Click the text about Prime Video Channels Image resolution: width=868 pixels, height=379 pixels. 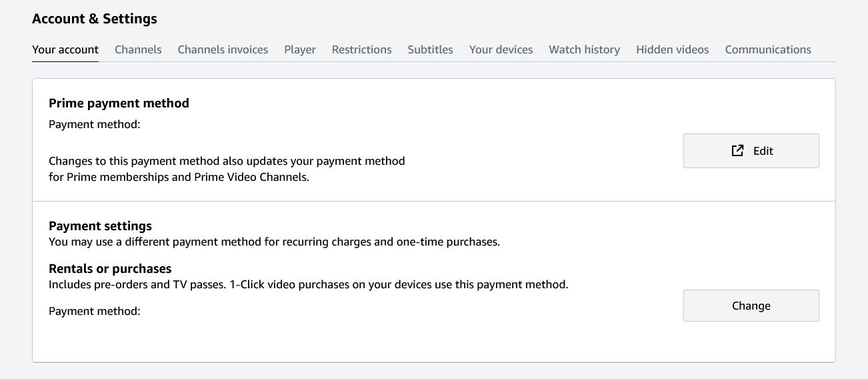[x=179, y=177]
